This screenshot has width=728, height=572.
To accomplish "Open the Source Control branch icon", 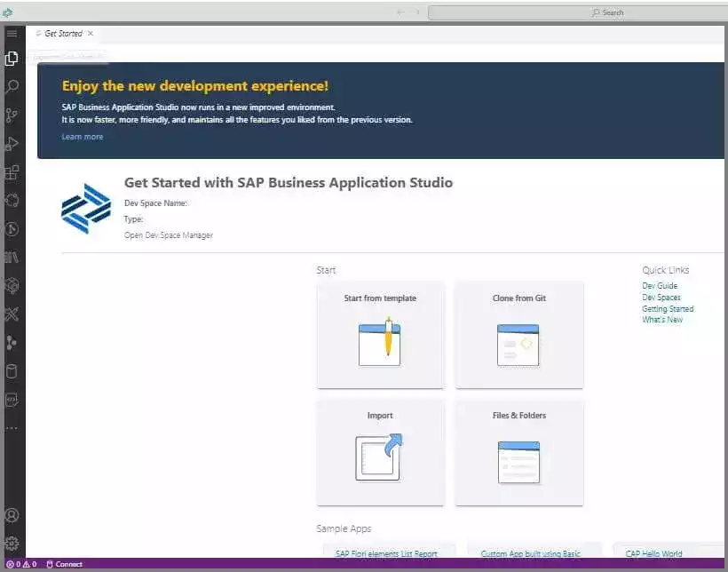I will tap(12, 115).
